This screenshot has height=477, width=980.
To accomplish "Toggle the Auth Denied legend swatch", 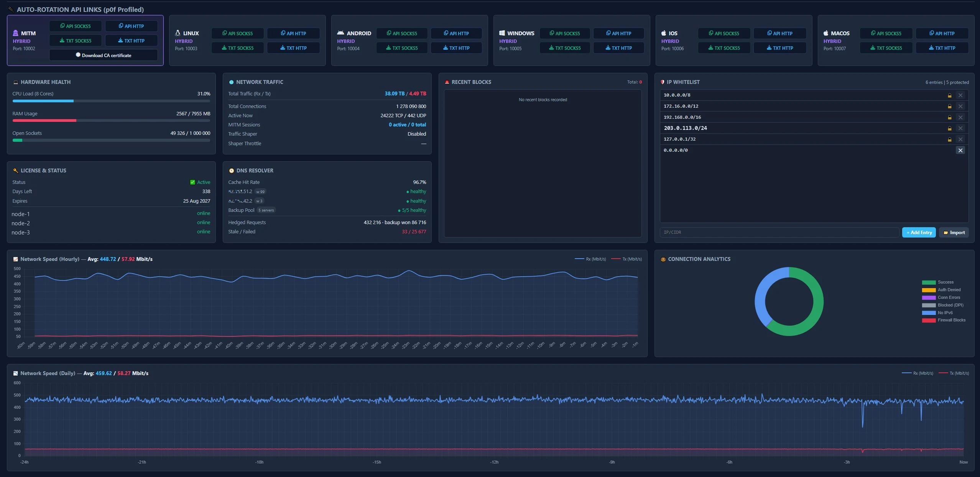I will point(929,290).
